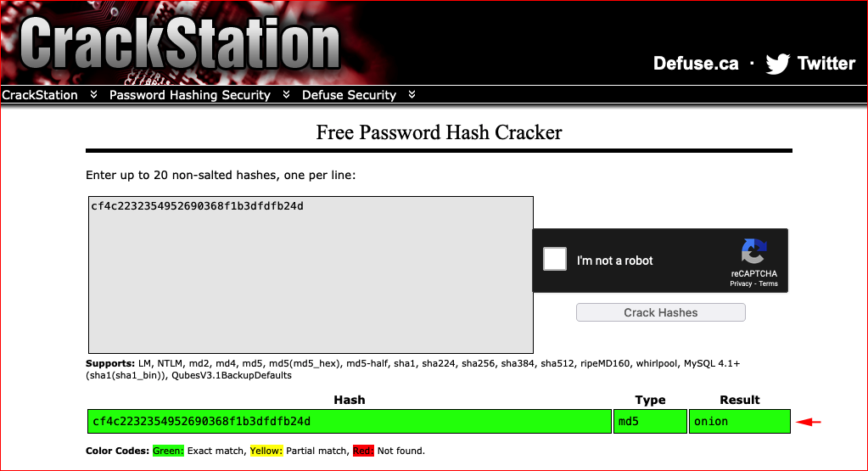Click the Supports: hash types label
868x471 pixels.
pos(110,363)
